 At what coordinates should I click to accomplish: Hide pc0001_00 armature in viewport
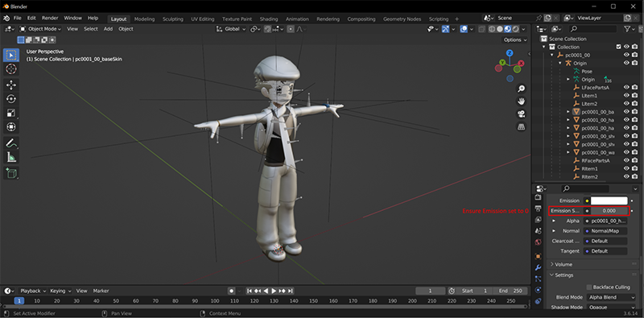click(x=627, y=55)
